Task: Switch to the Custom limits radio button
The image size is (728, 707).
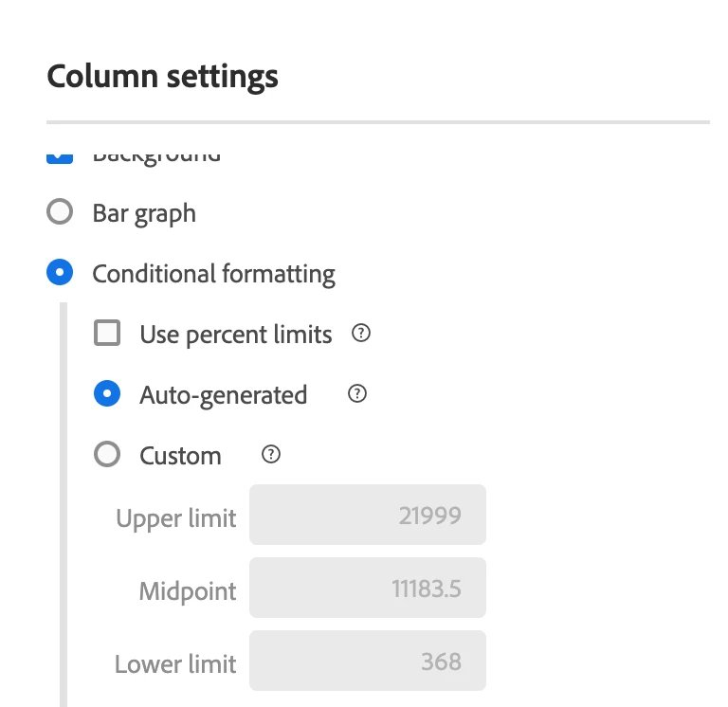Action: point(107,455)
